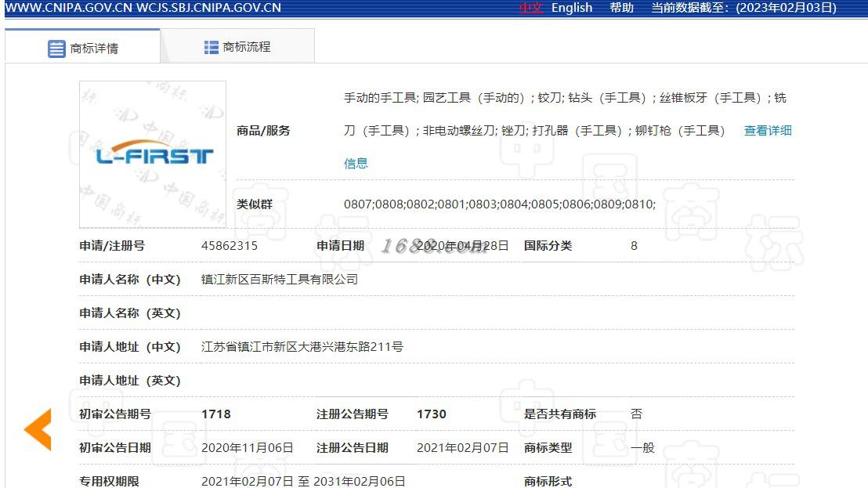Select international class value 8
This screenshot has height=488, width=868.
[x=634, y=246]
